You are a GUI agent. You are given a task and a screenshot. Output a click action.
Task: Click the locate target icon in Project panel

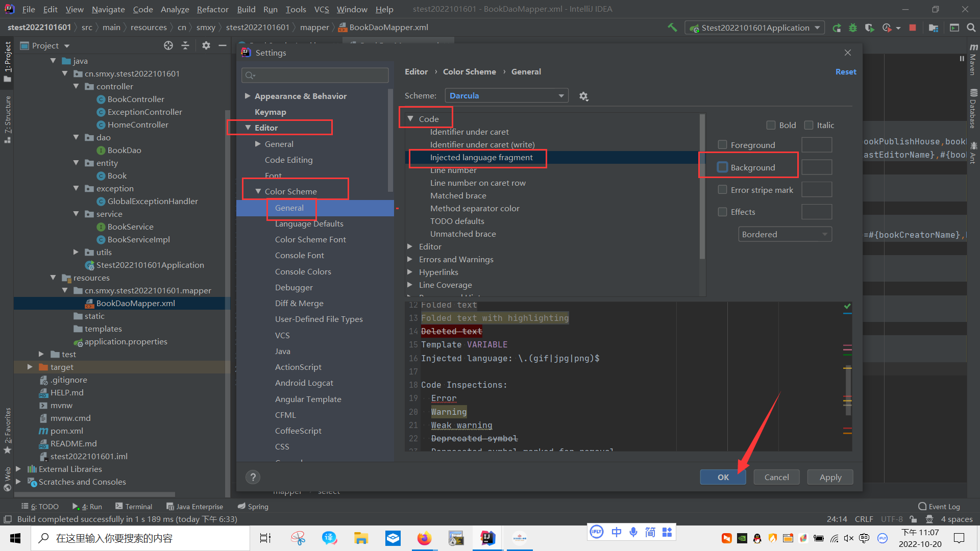click(168, 45)
